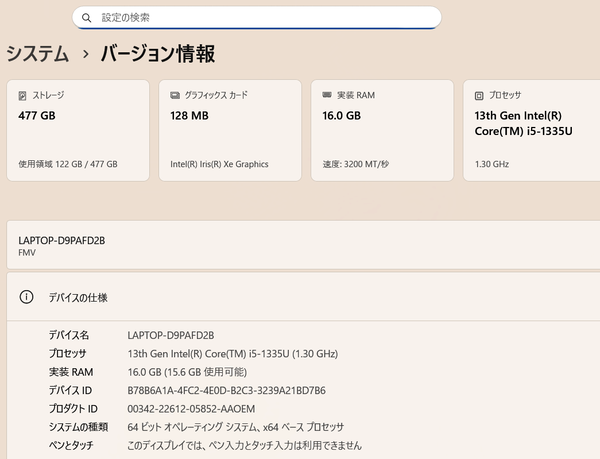Click the ペンとタッチ row label

71,445
